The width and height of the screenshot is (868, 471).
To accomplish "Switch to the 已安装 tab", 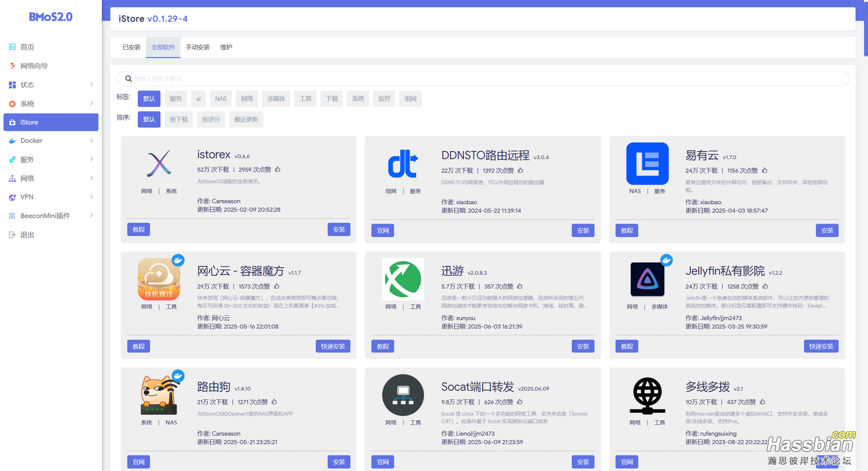I will [131, 47].
